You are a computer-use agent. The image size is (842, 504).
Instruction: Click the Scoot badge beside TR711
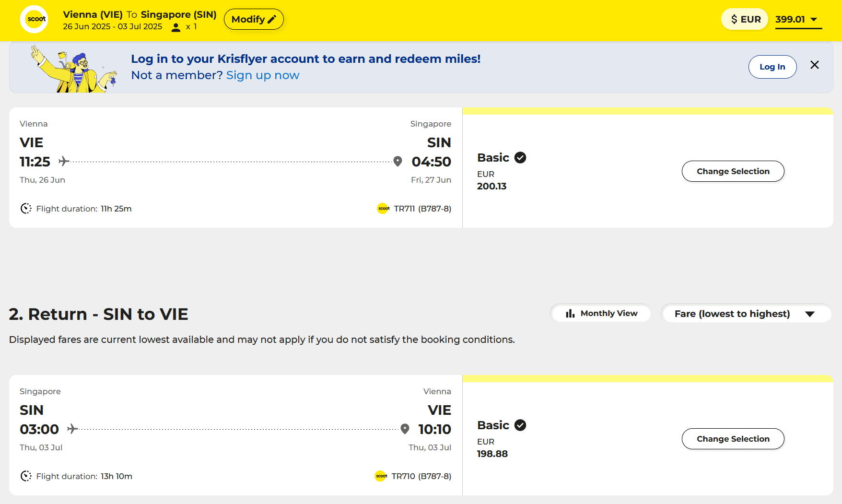pyautogui.click(x=383, y=209)
